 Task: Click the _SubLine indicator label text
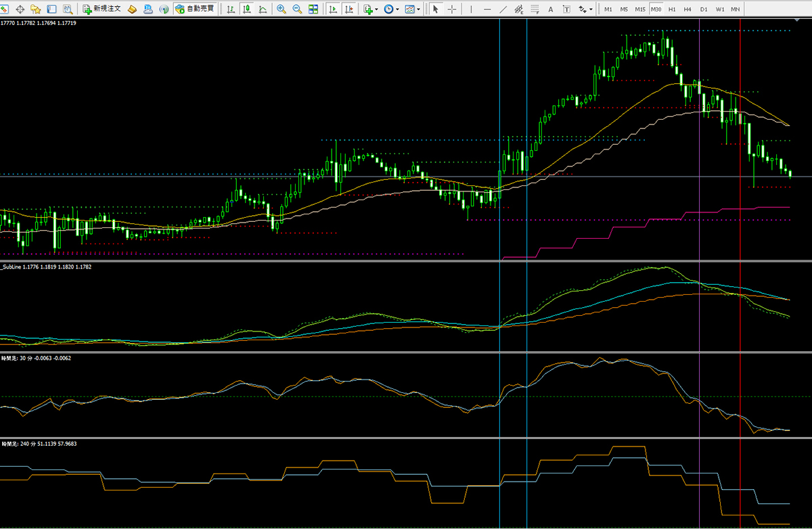coord(11,267)
